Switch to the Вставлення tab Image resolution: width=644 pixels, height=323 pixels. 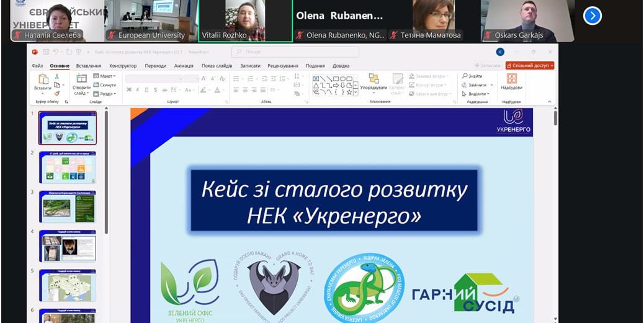point(89,66)
